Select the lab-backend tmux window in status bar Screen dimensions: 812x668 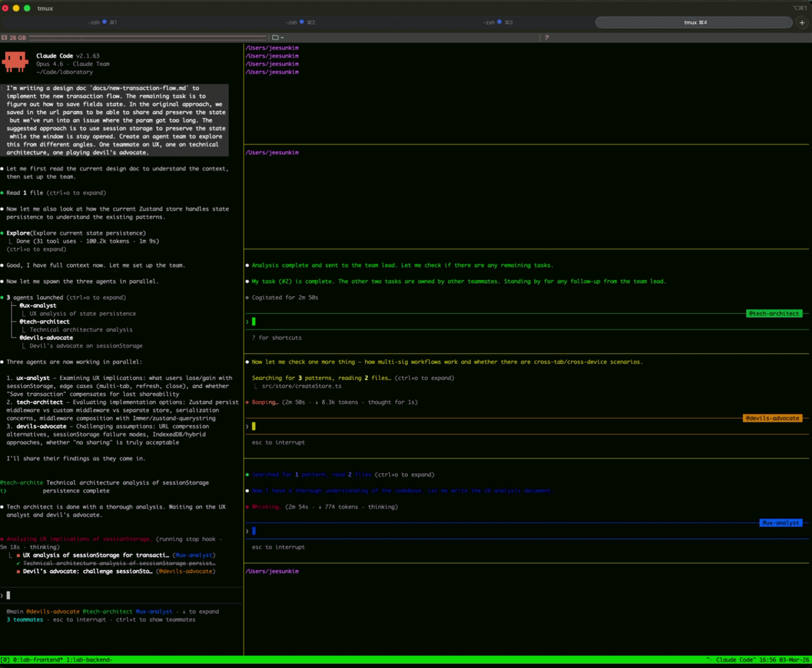(x=89, y=660)
